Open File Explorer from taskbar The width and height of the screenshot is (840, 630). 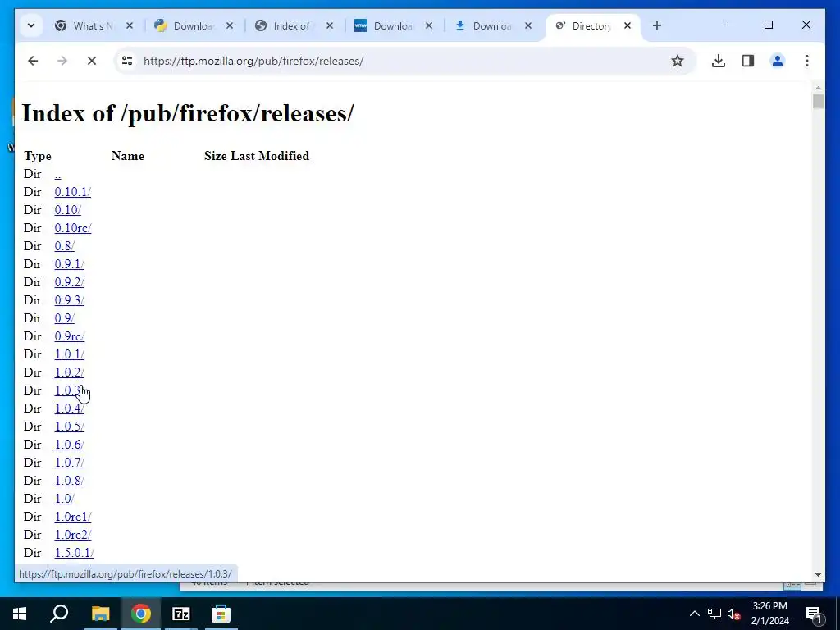coord(100,614)
